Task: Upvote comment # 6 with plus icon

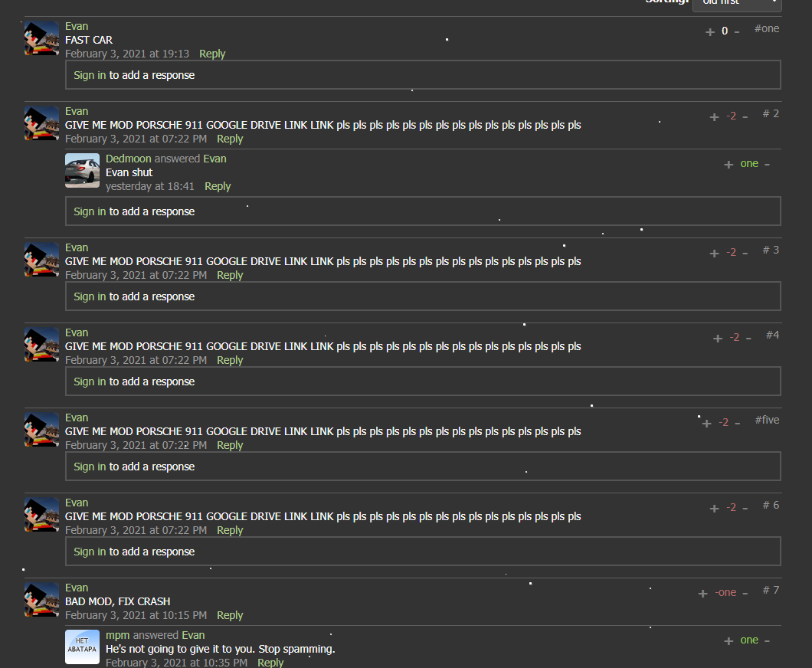Action: click(x=714, y=509)
